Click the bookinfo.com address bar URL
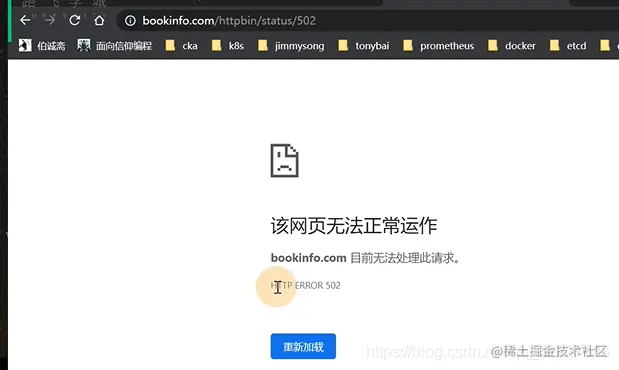 [x=229, y=21]
